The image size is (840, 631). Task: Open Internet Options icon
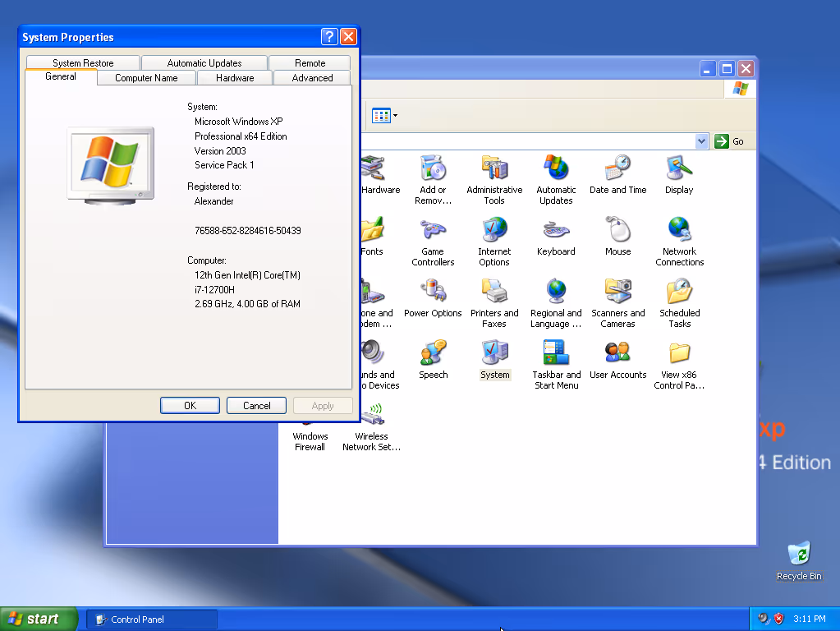[494, 242]
